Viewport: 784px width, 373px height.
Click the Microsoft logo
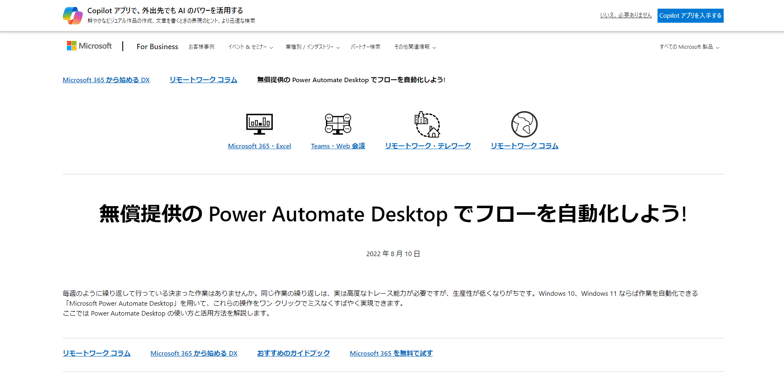point(90,46)
